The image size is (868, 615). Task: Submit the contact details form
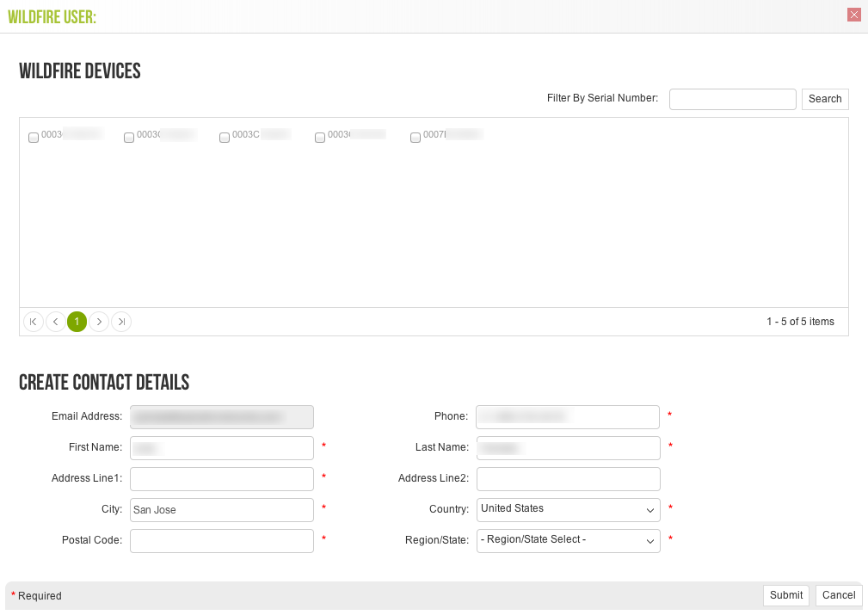[786, 595]
